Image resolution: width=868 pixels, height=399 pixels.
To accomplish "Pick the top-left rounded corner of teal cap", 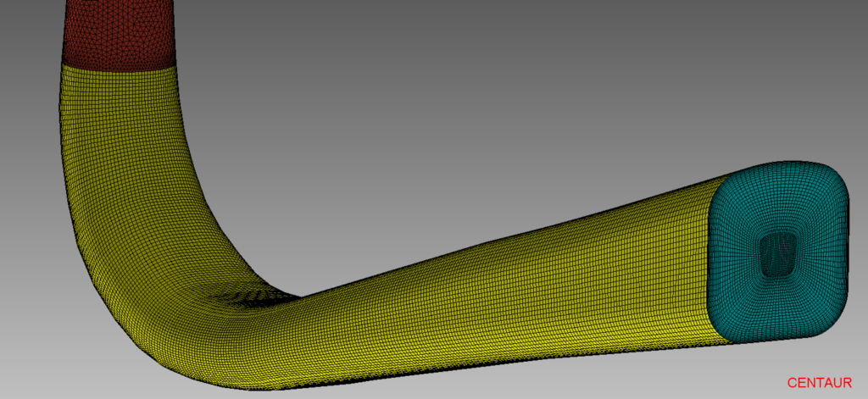I will tap(729, 176).
